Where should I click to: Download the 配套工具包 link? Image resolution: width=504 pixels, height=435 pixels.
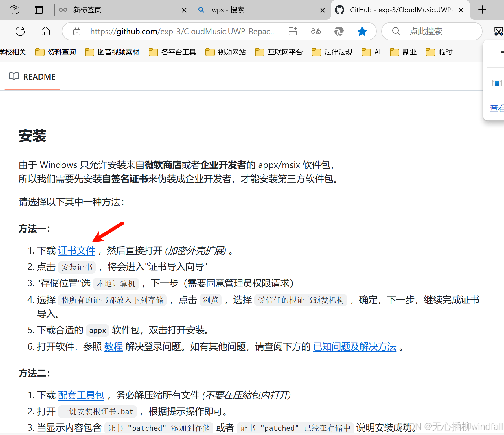point(81,395)
